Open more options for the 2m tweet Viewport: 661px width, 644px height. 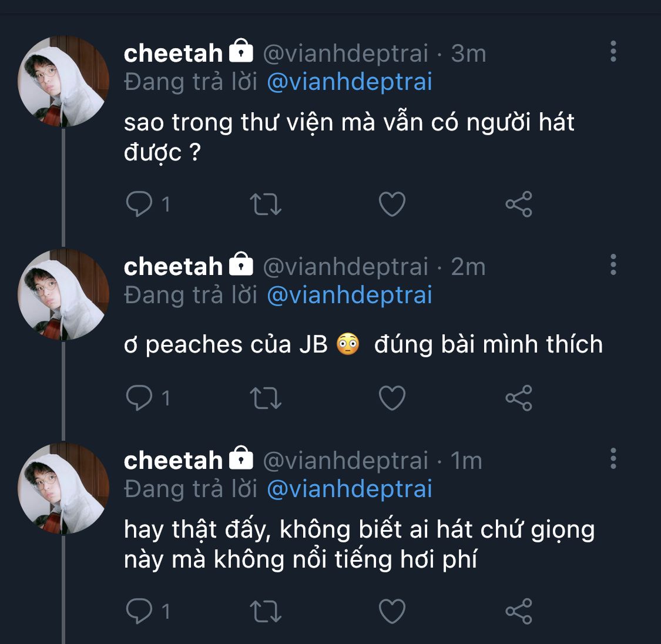613,265
